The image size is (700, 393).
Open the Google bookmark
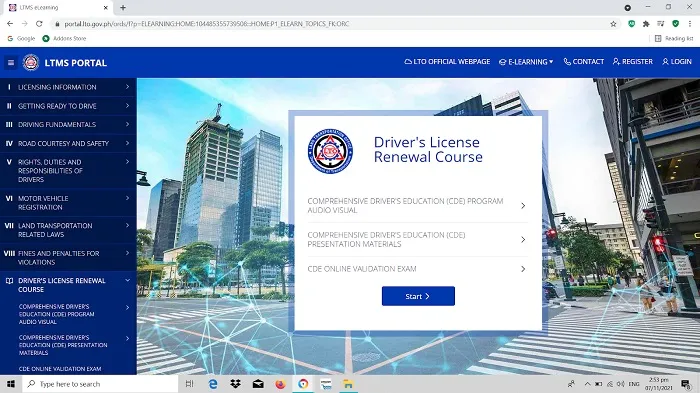click(x=21, y=38)
